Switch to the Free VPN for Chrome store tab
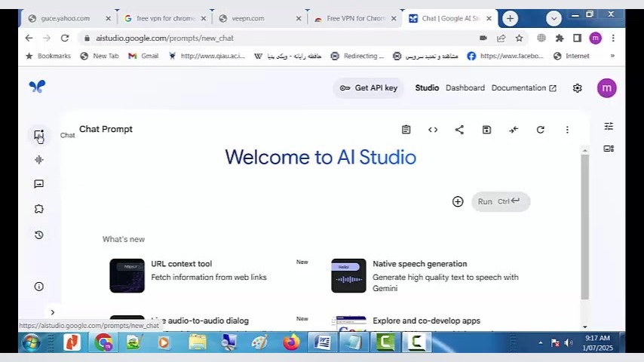The width and height of the screenshot is (644, 362). (x=355, y=19)
